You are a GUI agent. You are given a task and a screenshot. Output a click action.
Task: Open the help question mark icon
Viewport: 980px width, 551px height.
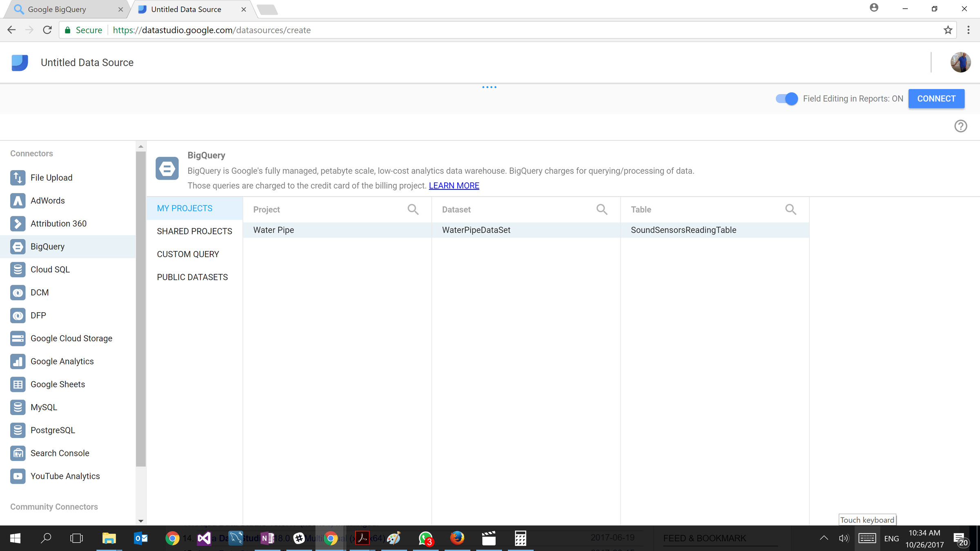coord(960,126)
